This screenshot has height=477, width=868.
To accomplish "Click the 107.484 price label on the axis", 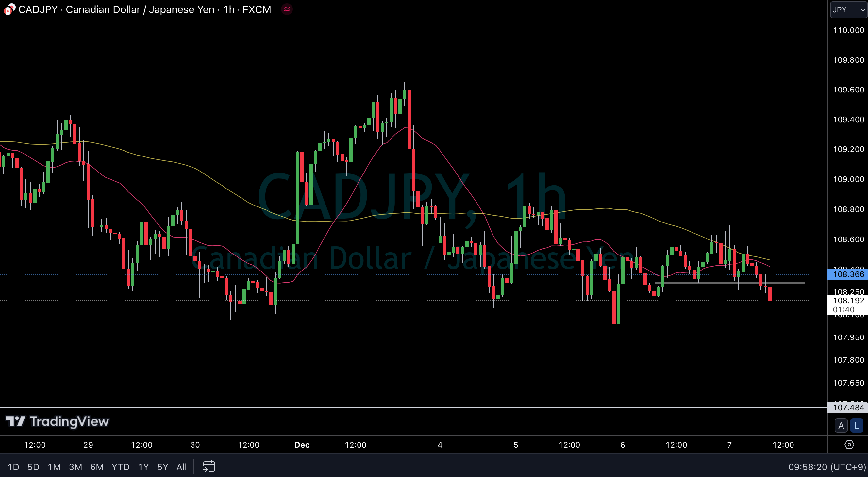I will (x=848, y=408).
